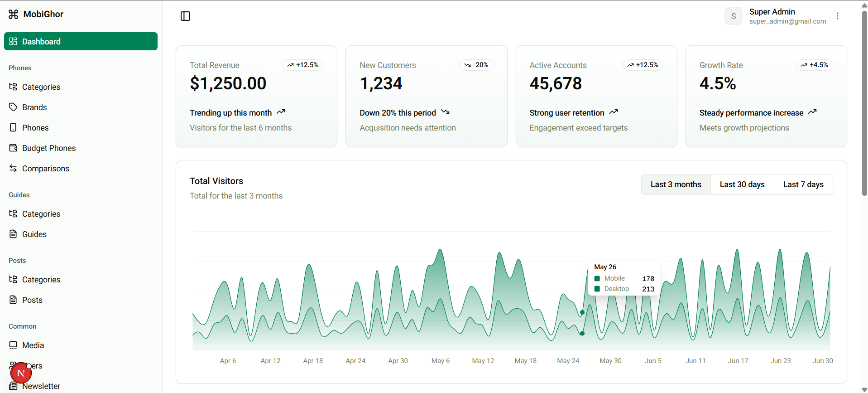Image resolution: width=868 pixels, height=393 pixels.
Task: Open the user menu three-dots icon
Action: (837, 16)
